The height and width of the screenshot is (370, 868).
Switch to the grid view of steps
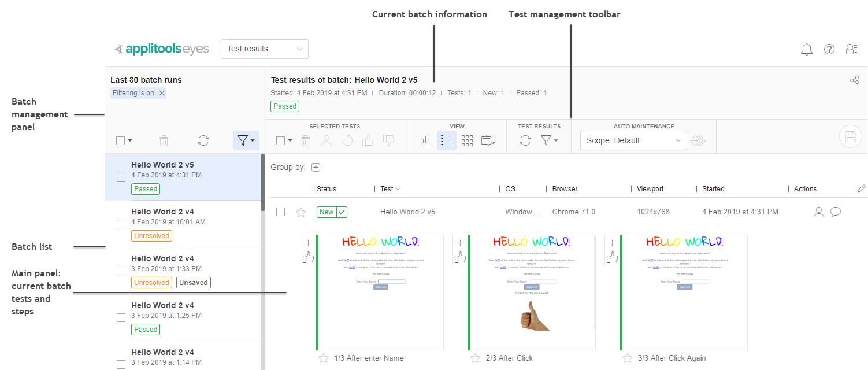coord(467,140)
